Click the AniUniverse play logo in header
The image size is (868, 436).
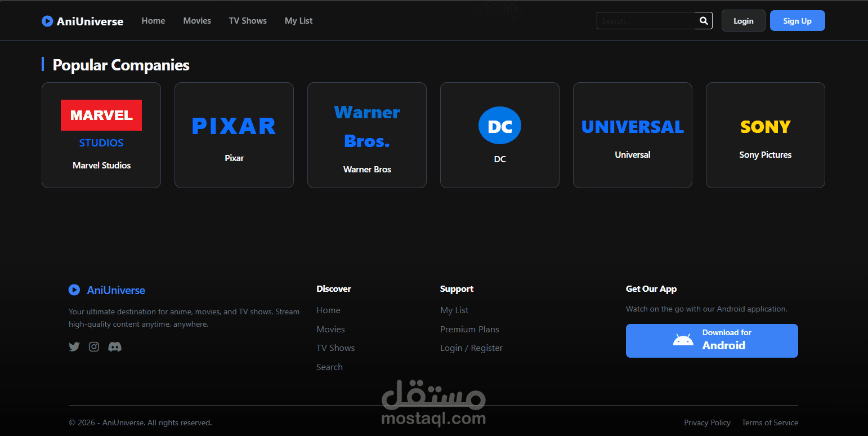[x=47, y=21]
